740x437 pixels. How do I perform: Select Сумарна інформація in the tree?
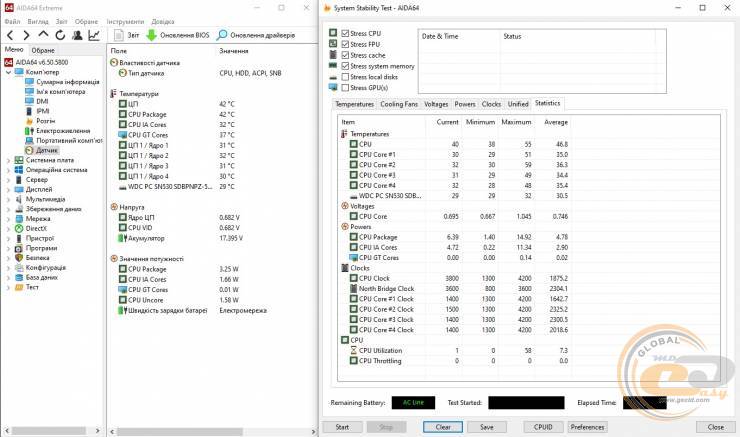(x=67, y=82)
